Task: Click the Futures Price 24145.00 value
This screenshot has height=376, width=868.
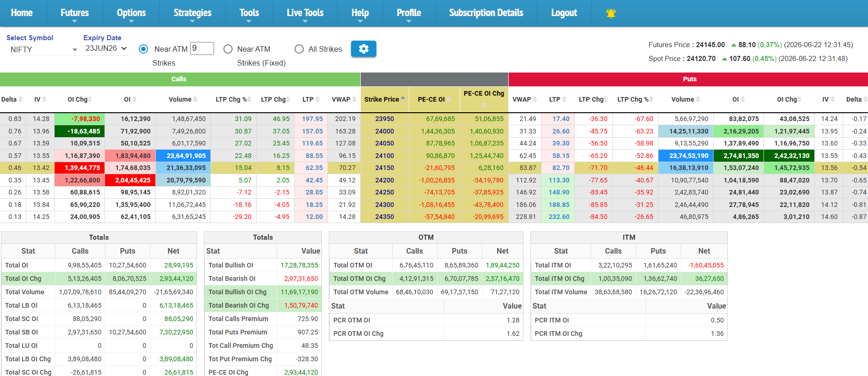Action: 710,45
